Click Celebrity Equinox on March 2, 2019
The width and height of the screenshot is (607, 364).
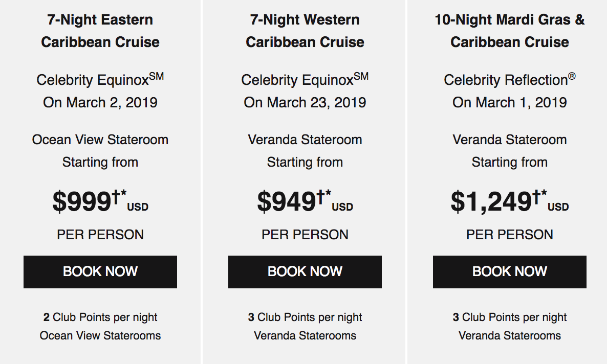pos(100,91)
